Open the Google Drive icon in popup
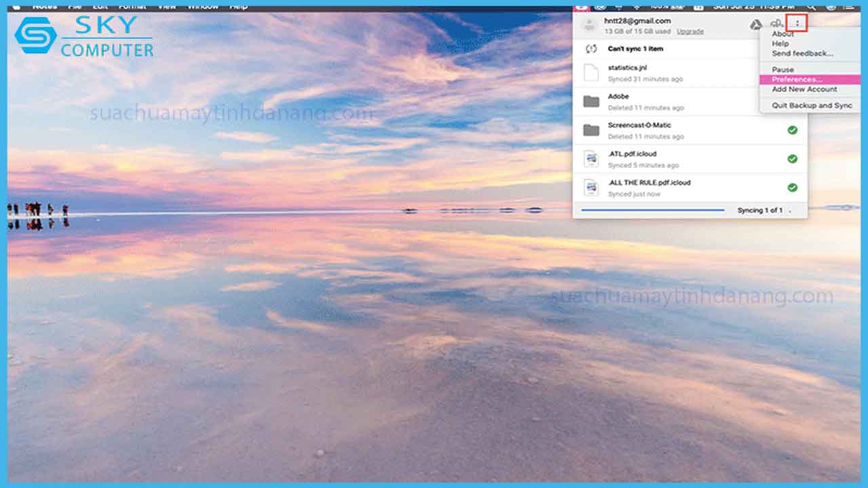This screenshot has height=488, width=868. [x=756, y=24]
